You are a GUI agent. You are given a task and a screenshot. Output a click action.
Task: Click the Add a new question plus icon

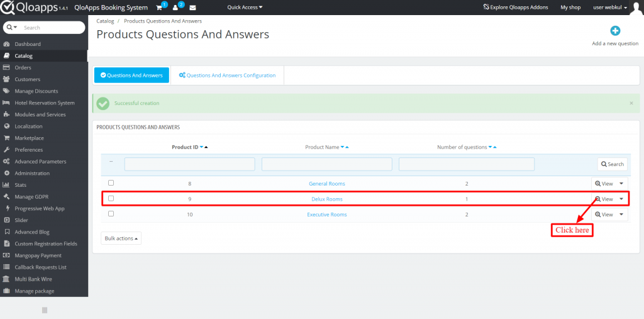click(x=615, y=31)
